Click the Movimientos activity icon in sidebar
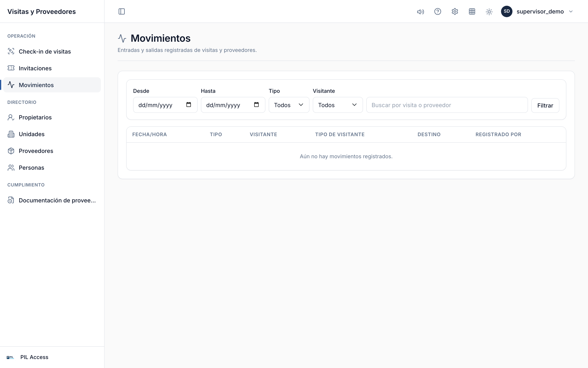This screenshot has height=368, width=588. pyautogui.click(x=11, y=85)
